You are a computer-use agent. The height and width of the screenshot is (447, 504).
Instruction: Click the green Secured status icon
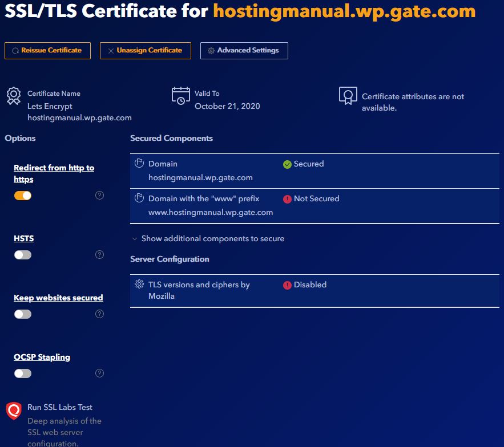[286, 164]
